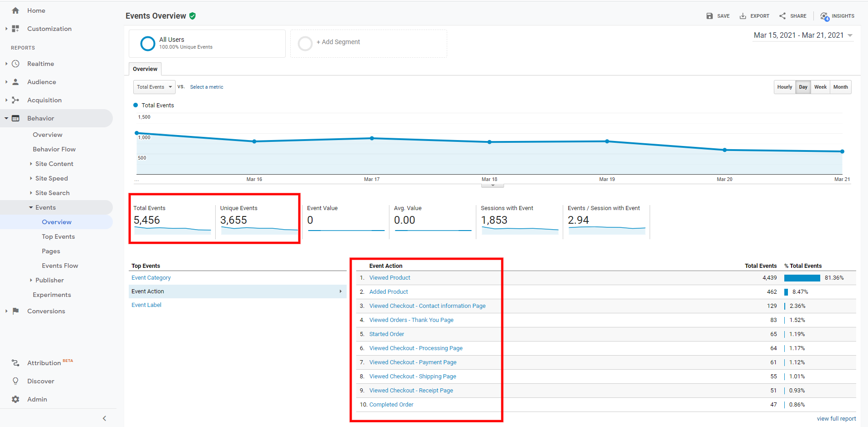
Task: Click Event Label link
Action: (x=146, y=305)
